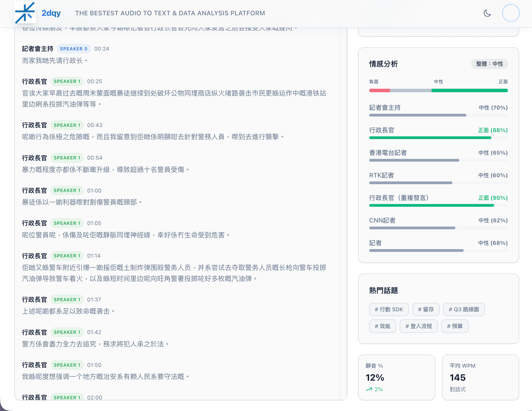Click the 熱門話題 panel heading
This screenshot has width=532, height=411.
coord(383,290)
